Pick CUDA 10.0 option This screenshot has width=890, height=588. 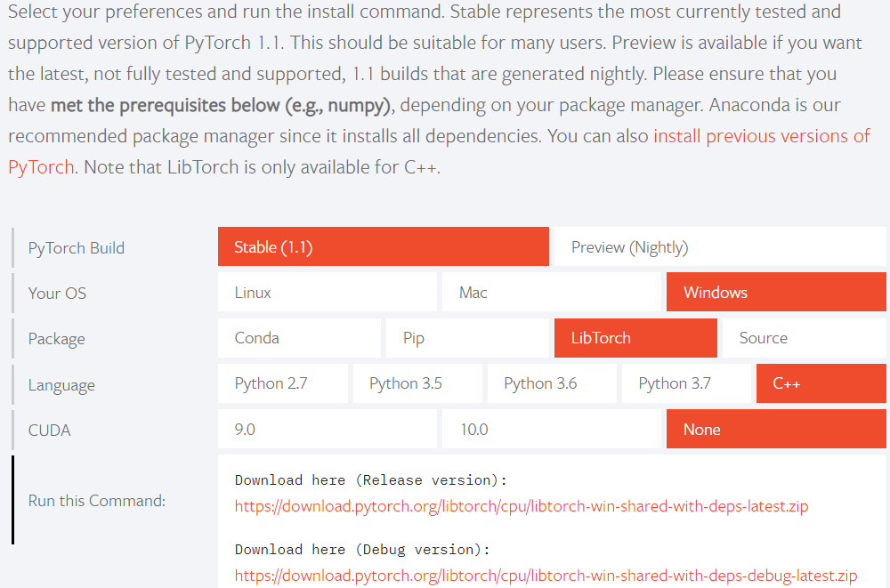pos(551,430)
